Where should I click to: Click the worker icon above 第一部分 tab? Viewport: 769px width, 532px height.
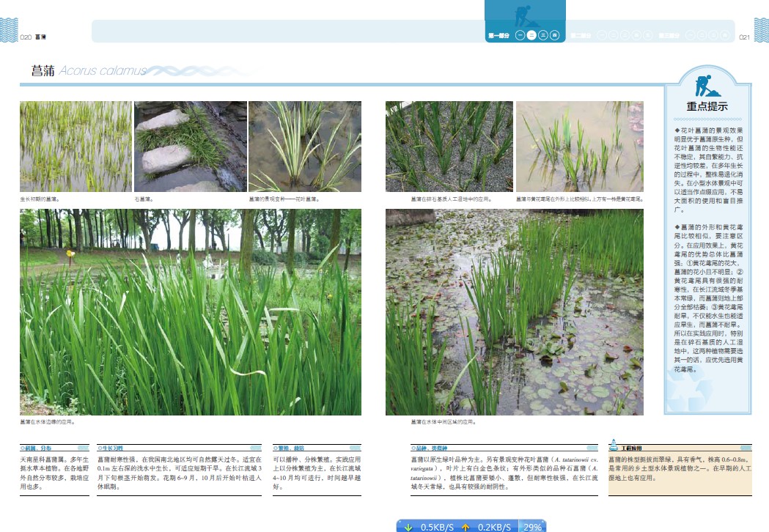(525, 15)
